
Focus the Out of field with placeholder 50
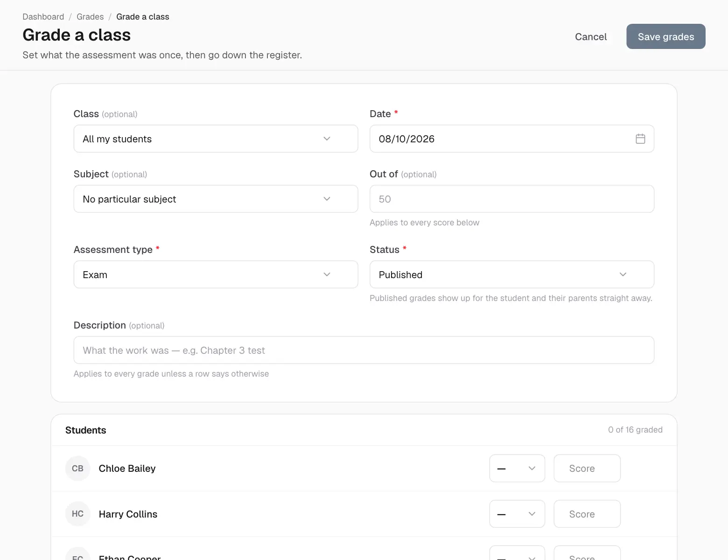tap(511, 199)
